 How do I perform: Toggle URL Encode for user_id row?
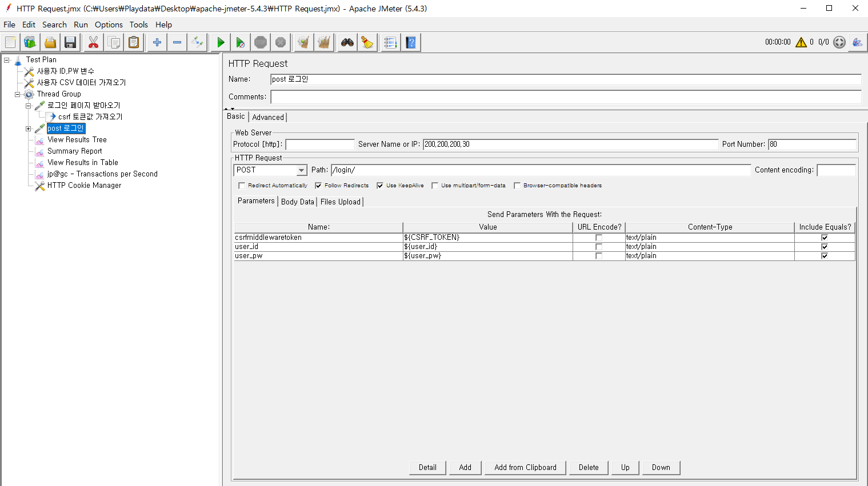point(599,247)
